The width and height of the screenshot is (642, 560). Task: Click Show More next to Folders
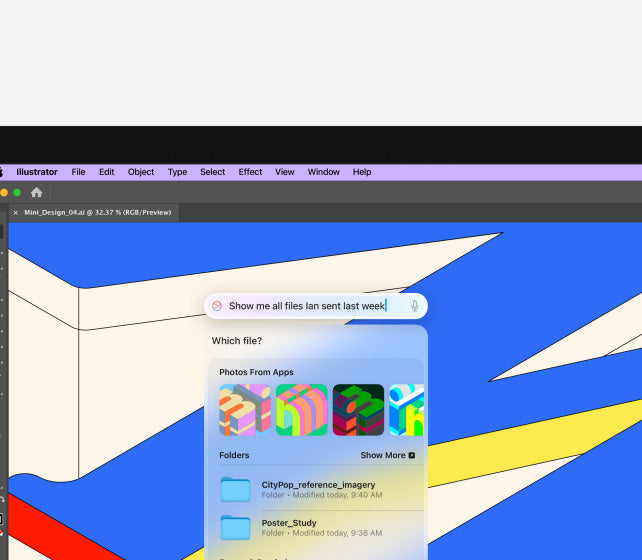click(x=383, y=455)
